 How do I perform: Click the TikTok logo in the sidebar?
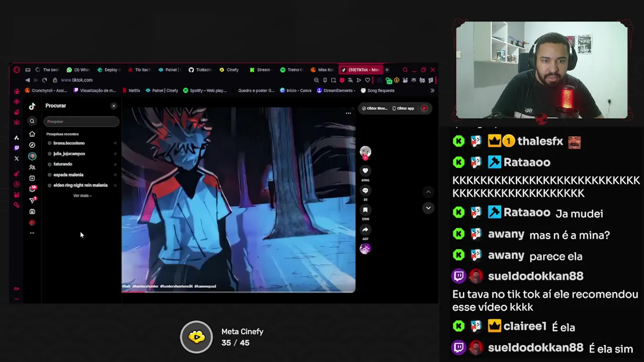(x=32, y=106)
